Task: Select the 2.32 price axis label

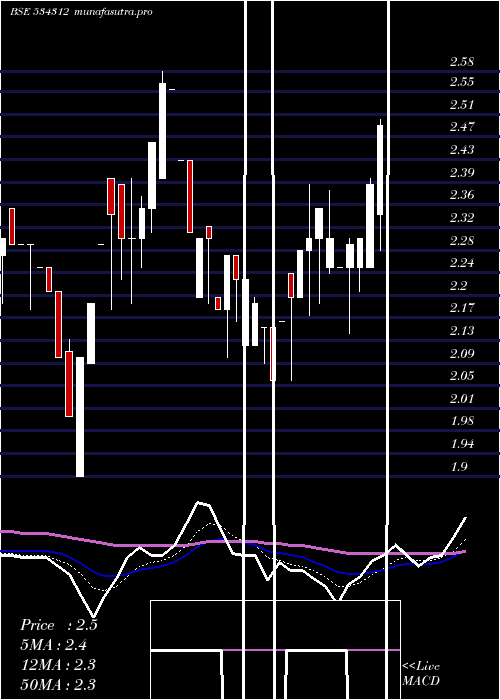Action: click(462, 217)
